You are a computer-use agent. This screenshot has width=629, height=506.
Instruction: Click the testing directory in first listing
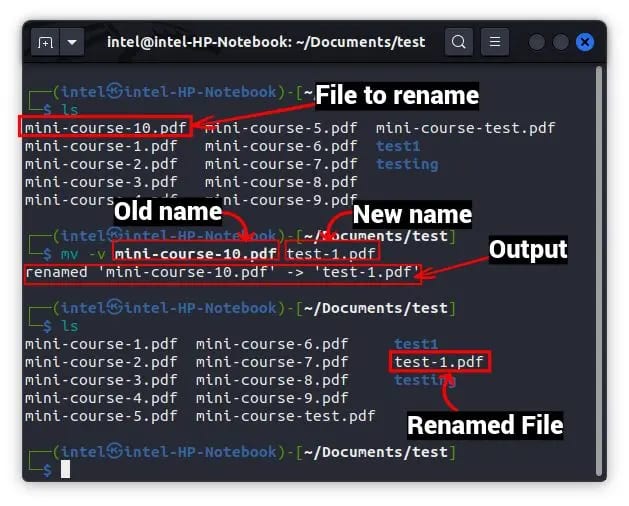tap(407, 165)
